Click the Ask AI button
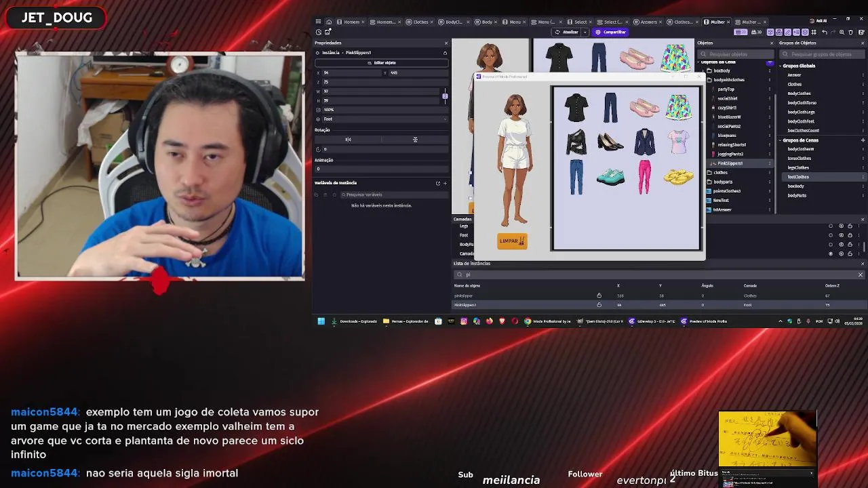The width and height of the screenshot is (868, 488). [x=818, y=21]
